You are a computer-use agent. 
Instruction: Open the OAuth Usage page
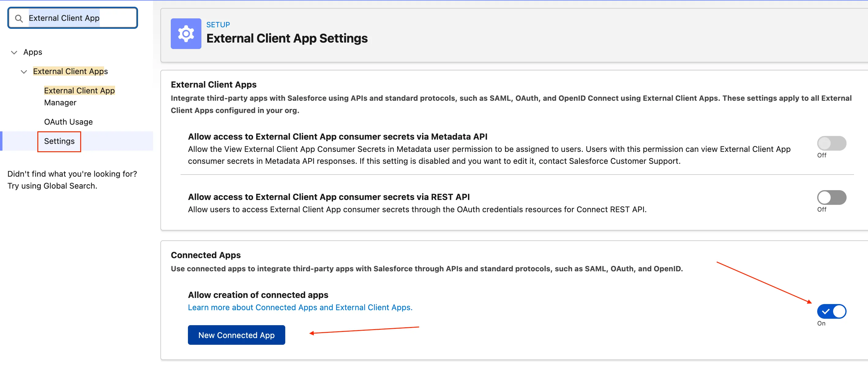(68, 122)
